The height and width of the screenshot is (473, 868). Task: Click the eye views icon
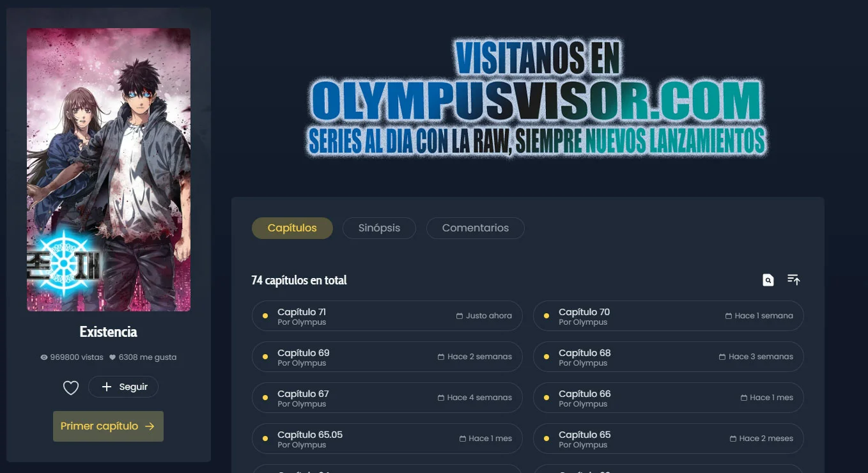tap(44, 357)
